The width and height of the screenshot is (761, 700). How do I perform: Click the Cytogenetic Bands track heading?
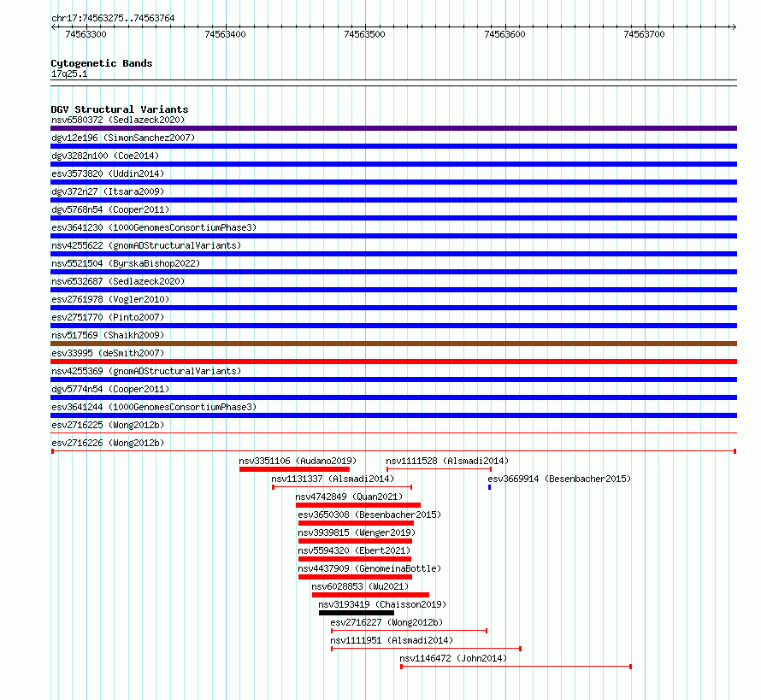[102, 63]
